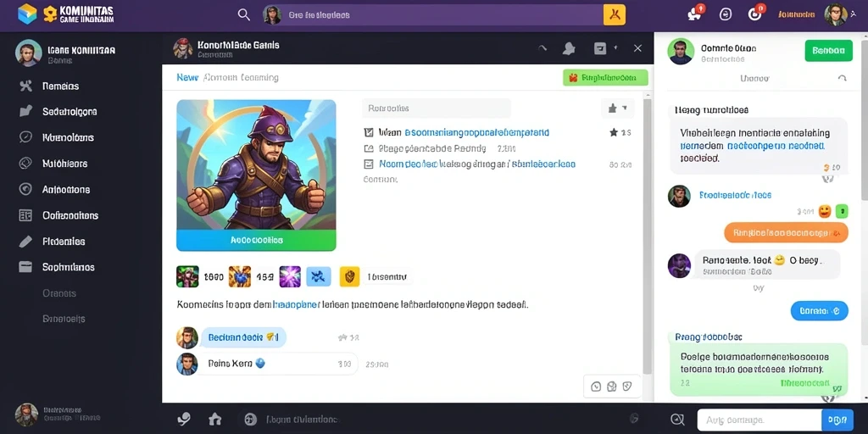
Task: Click the bell notification icon in panel header
Action: [569, 48]
